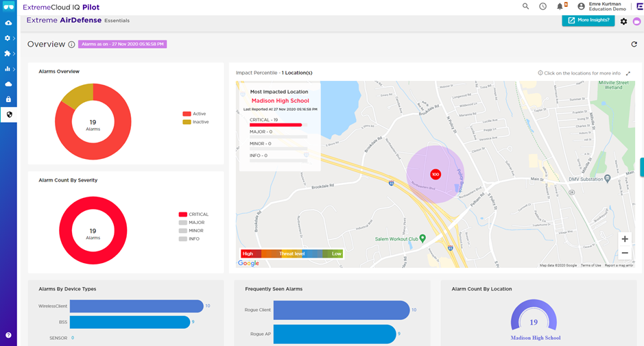This screenshot has height=346, width=644.
Task: Click the Extreme AirDefense Essentials title
Action: pyautogui.click(x=78, y=20)
